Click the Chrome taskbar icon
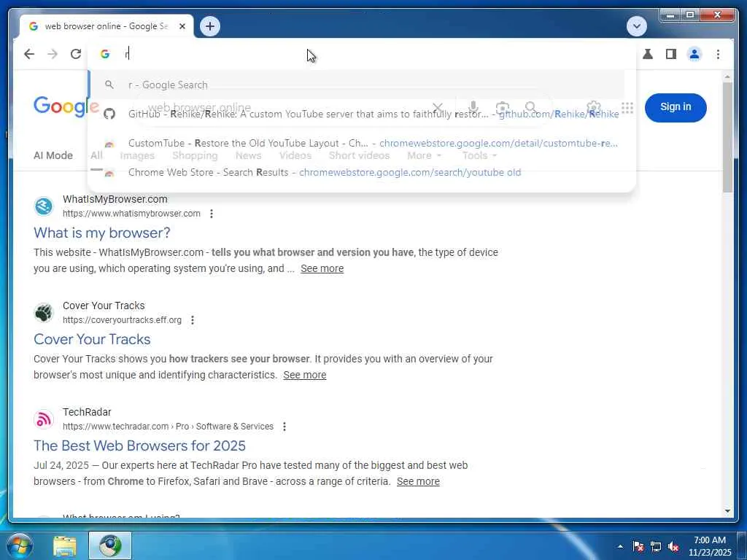The width and height of the screenshot is (747, 560). pos(110,546)
